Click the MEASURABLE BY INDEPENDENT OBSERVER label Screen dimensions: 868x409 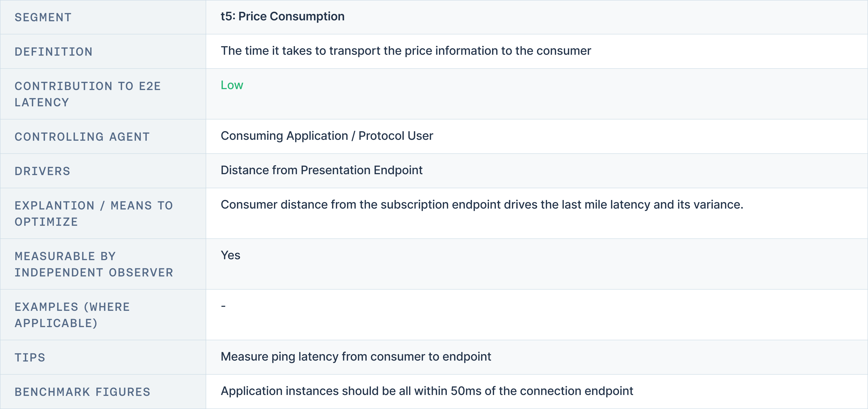(94, 264)
